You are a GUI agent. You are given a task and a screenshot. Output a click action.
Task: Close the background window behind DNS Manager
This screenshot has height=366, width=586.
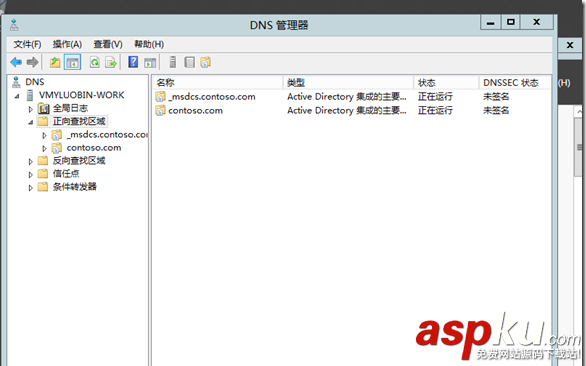570,45
